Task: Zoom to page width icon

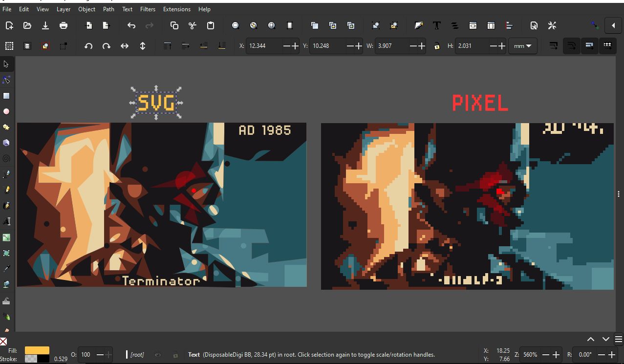Action: (x=290, y=25)
